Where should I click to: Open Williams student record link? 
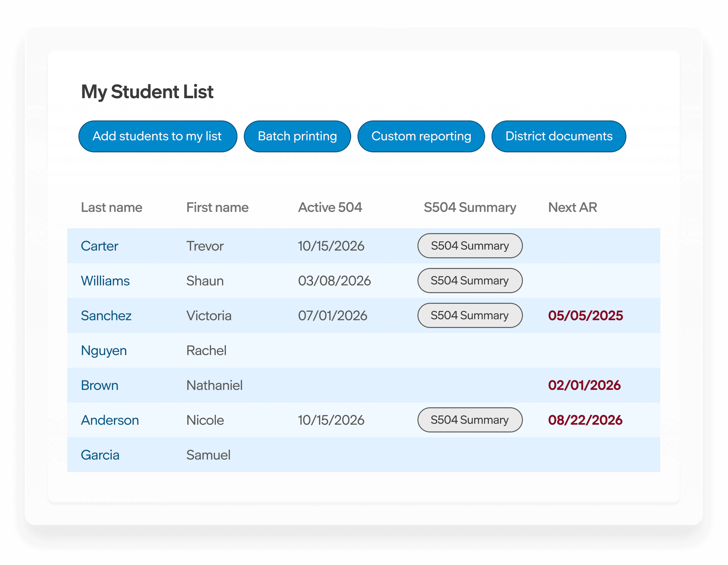(x=105, y=281)
